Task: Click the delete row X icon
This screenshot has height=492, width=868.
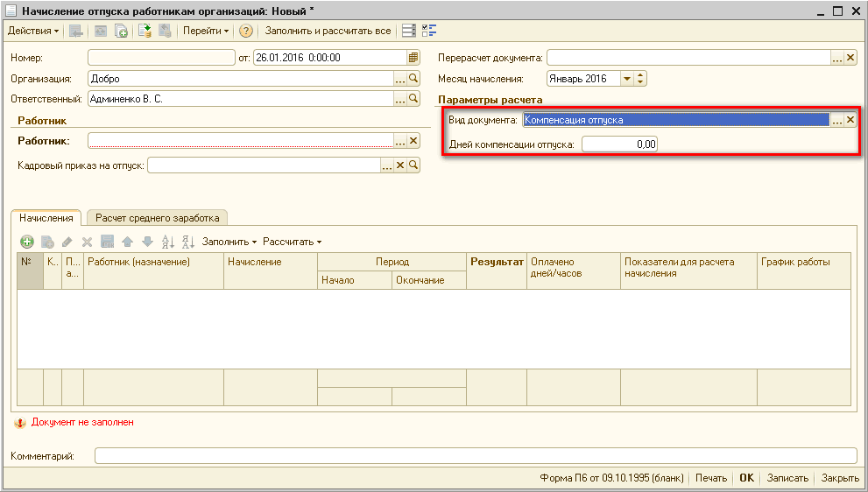Action: coord(87,242)
